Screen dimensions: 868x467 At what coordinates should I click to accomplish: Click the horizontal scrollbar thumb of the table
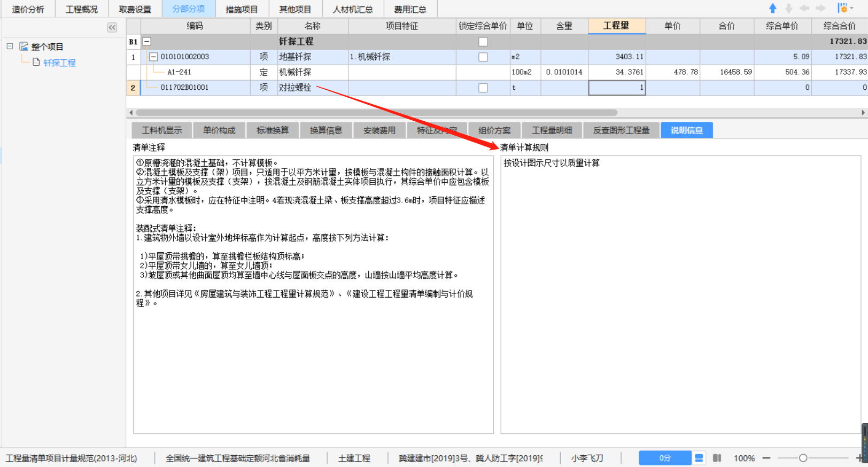(376, 113)
